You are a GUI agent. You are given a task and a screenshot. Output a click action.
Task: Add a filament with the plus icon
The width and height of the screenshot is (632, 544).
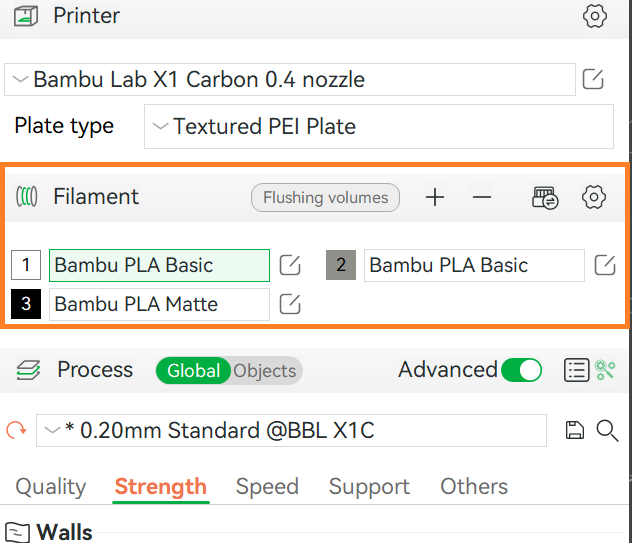click(435, 197)
